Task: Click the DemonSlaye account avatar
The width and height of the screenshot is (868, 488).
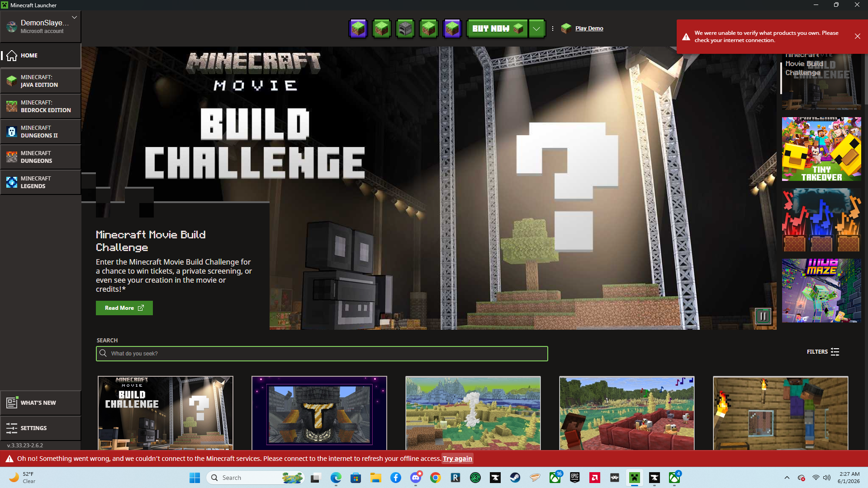Action: click(x=12, y=26)
